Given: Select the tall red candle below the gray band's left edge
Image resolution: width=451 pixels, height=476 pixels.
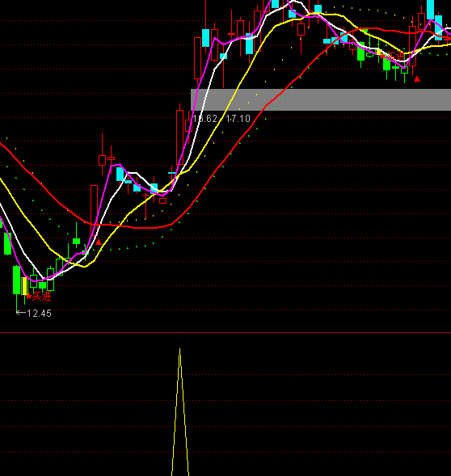Looking at the screenshot, I should [179, 137].
